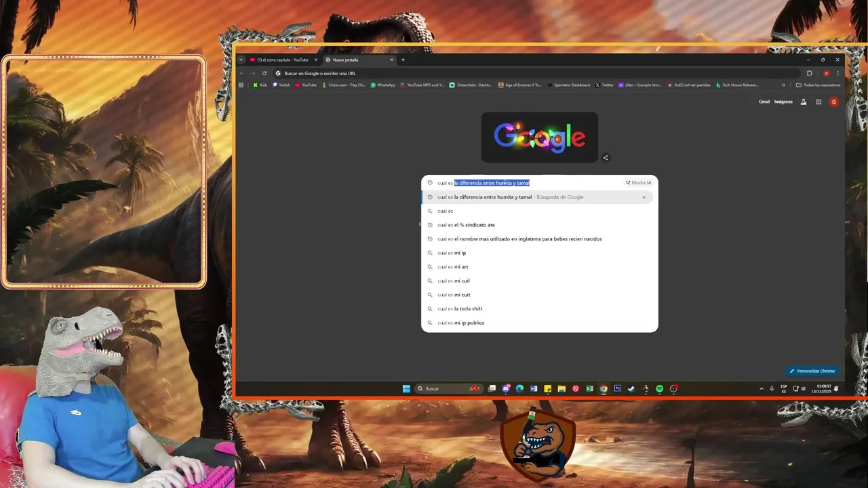Image resolution: width=868 pixels, height=488 pixels.
Task: Open the Age of Empires II bookmark
Action: tap(520, 85)
